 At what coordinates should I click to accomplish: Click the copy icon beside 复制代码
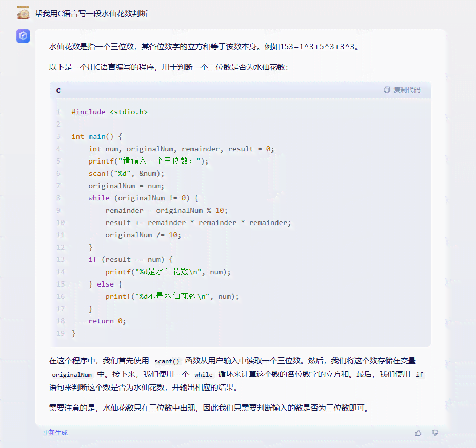(x=386, y=90)
